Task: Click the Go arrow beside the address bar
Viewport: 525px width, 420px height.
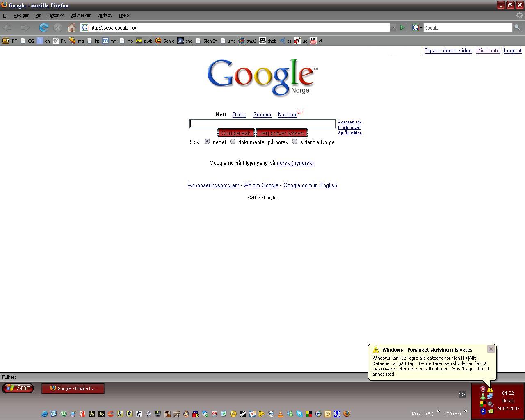Action: click(x=402, y=27)
